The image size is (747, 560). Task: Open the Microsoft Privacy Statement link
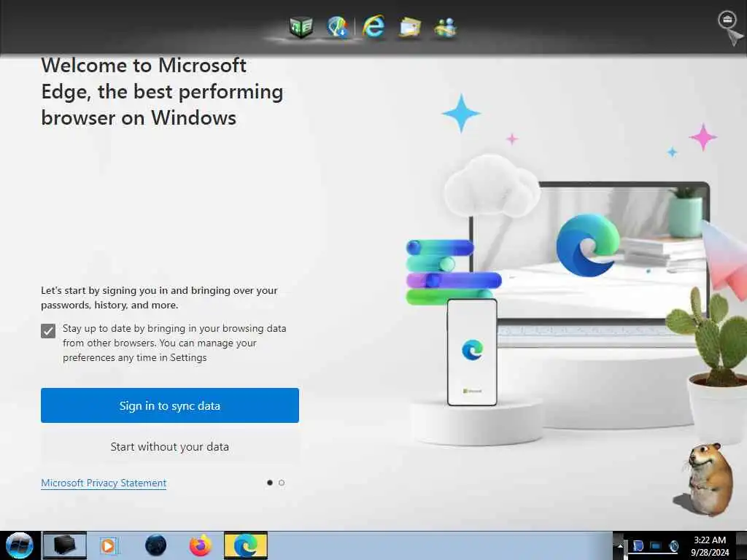coord(104,483)
